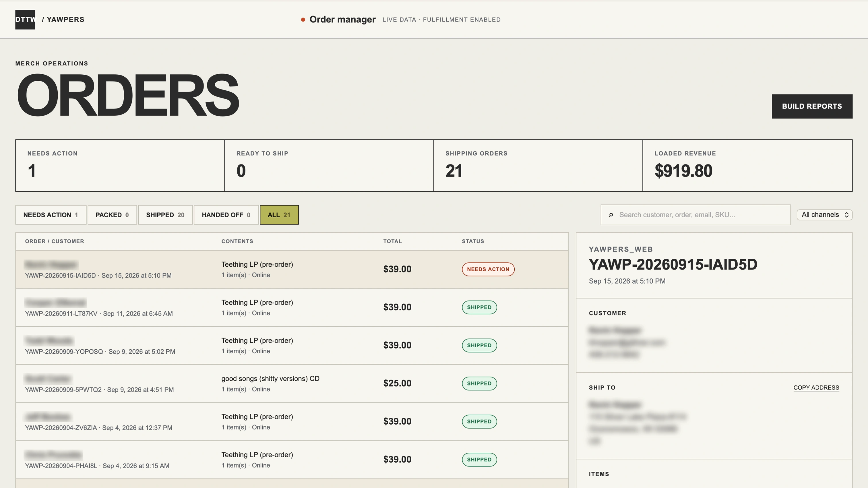
Task: Click the $25.00 total cell
Action: pos(397,384)
